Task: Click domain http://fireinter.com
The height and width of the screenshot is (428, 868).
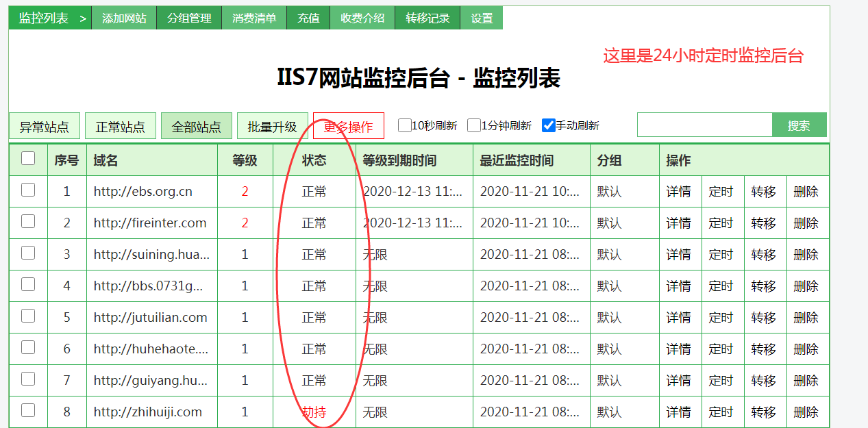Action: (x=150, y=223)
